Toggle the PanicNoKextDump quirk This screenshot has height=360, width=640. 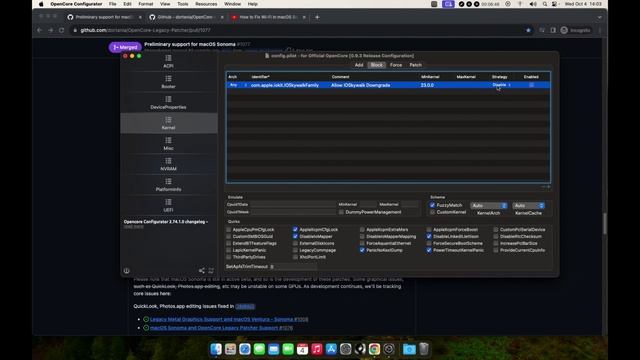pyautogui.click(x=362, y=250)
